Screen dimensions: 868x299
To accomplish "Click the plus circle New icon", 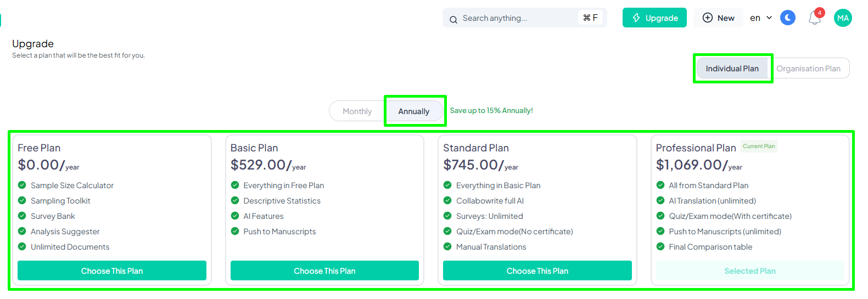I will point(708,18).
